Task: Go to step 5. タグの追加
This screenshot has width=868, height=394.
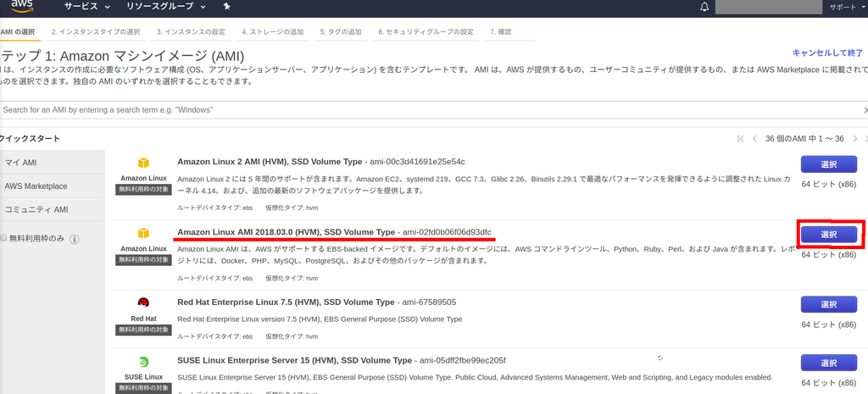Action: (x=341, y=32)
